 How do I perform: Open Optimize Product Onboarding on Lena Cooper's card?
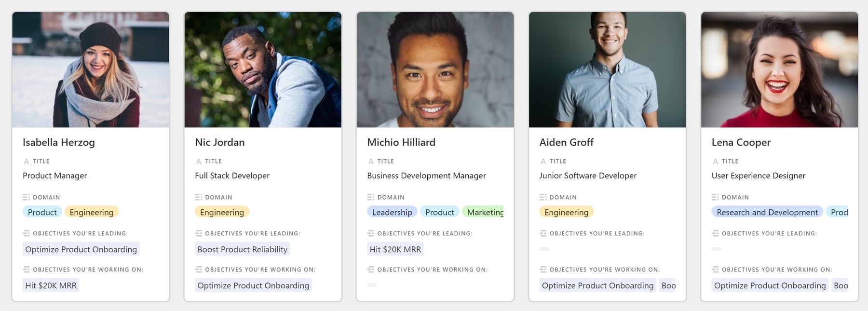(770, 285)
